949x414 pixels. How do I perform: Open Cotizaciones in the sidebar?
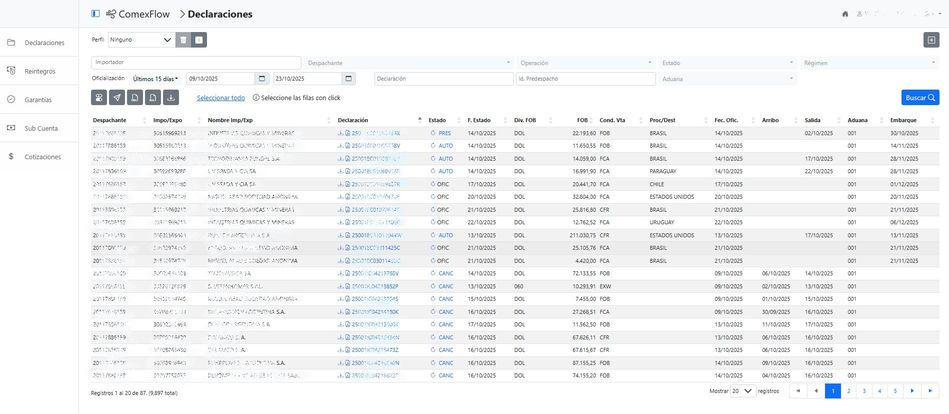click(x=43, y=157)
